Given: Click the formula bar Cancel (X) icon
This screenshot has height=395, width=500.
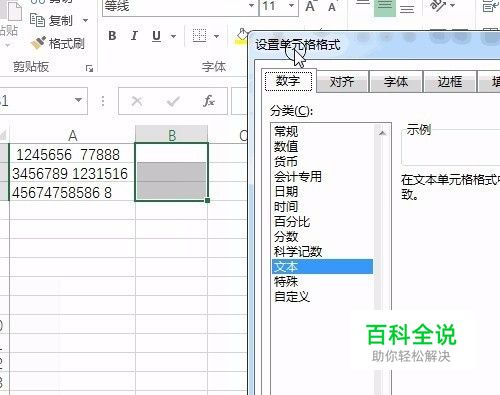Looking at the screenshot, I should [x=137, y=101].
